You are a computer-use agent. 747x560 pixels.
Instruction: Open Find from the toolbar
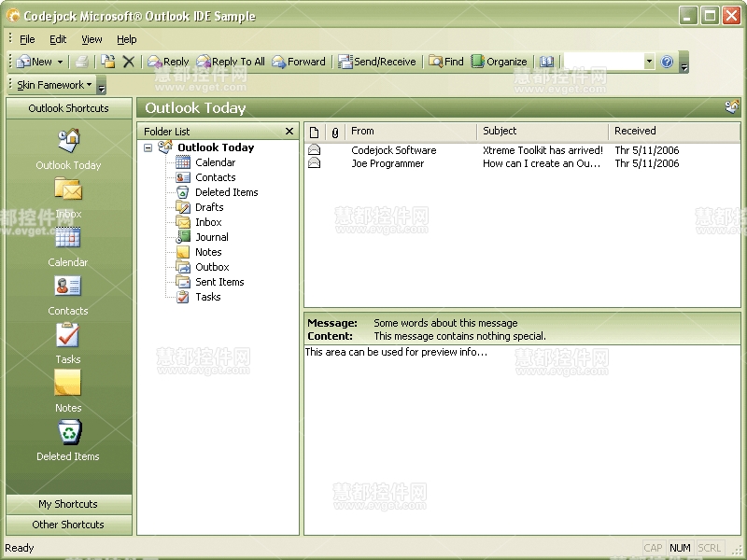[x=446, y=62]
